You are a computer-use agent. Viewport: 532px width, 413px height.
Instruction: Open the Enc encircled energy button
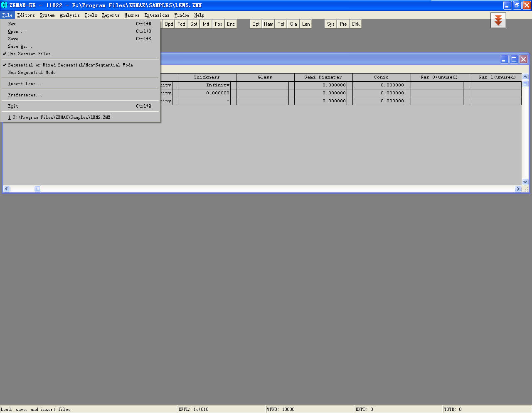pos(231,24)
